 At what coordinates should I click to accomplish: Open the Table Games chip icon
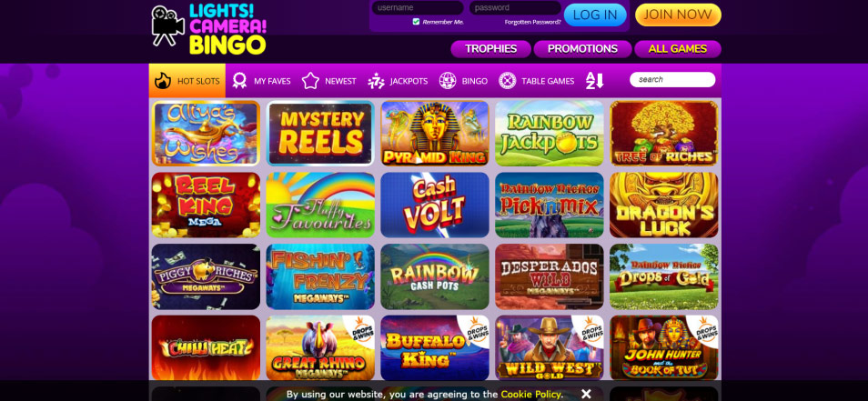click(x=507, y=81)
